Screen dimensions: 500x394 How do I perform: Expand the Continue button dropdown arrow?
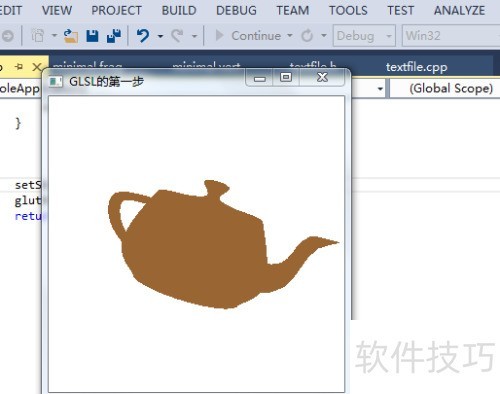(x=290, y=35)
